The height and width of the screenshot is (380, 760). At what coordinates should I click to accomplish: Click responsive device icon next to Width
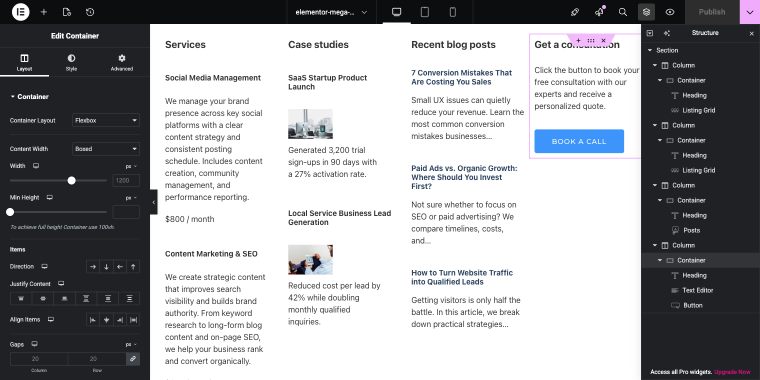click(36, 166)
